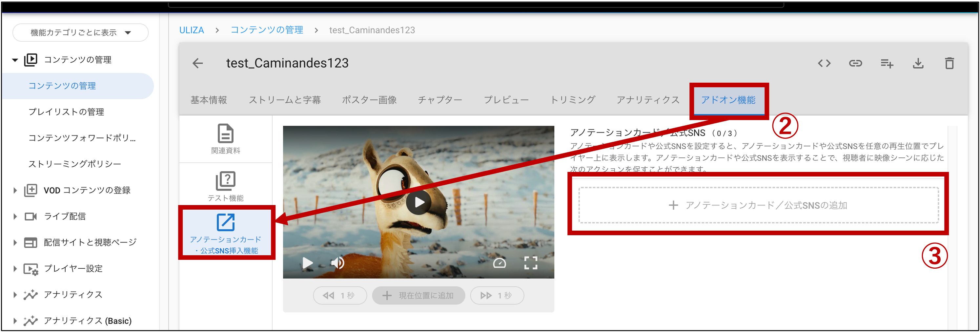Expand プレイヤー設定 section
The width and height of the screenshot is (980, 332).
(x=15, y=269)
